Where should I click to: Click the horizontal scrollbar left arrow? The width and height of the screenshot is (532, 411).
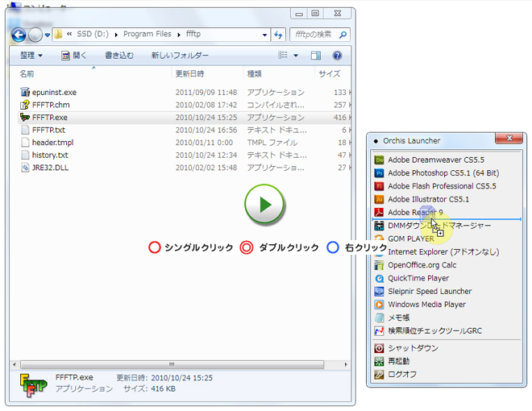point(15,364)
